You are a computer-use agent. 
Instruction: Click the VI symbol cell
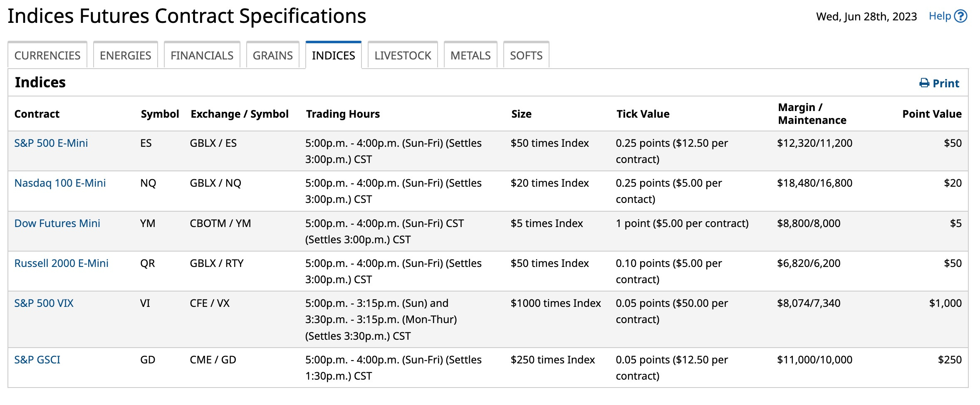[x=145, y=303]
